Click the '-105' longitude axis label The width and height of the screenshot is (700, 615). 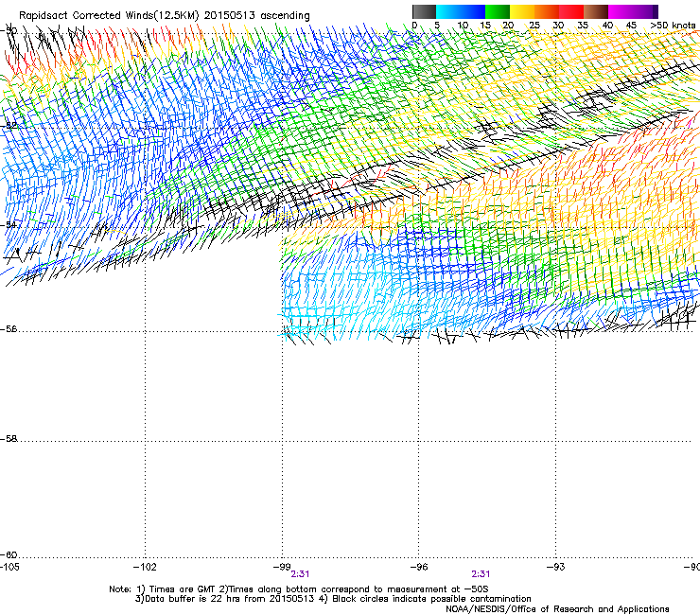9,567
